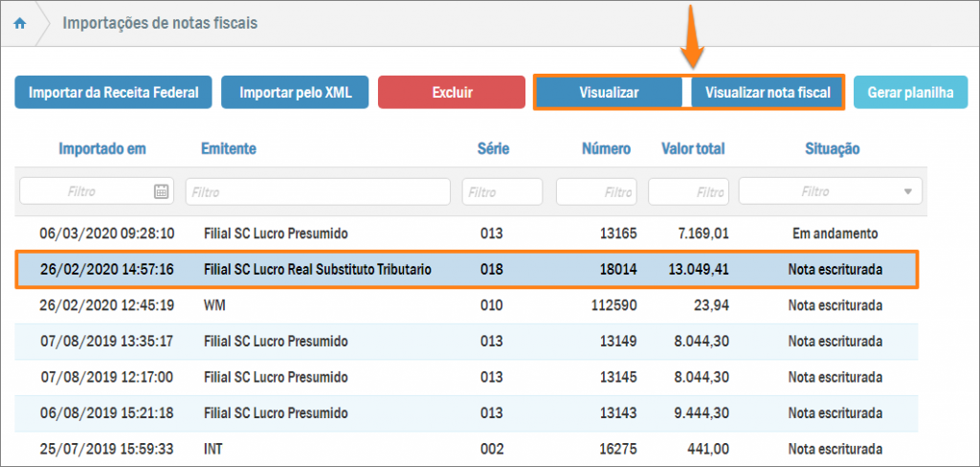Sort by Valor total column header

[693, 149]
